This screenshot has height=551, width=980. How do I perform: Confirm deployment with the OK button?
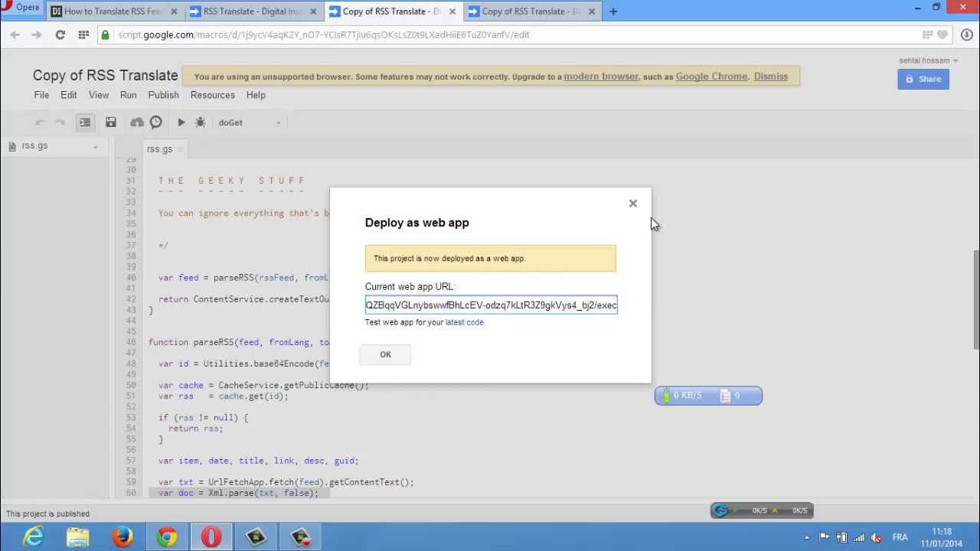coord(385,354)
